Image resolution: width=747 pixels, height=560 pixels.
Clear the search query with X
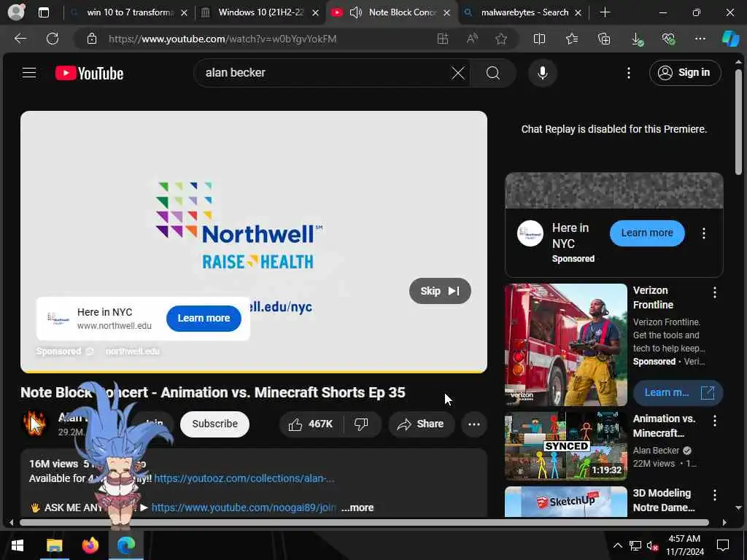pos(458,73)
